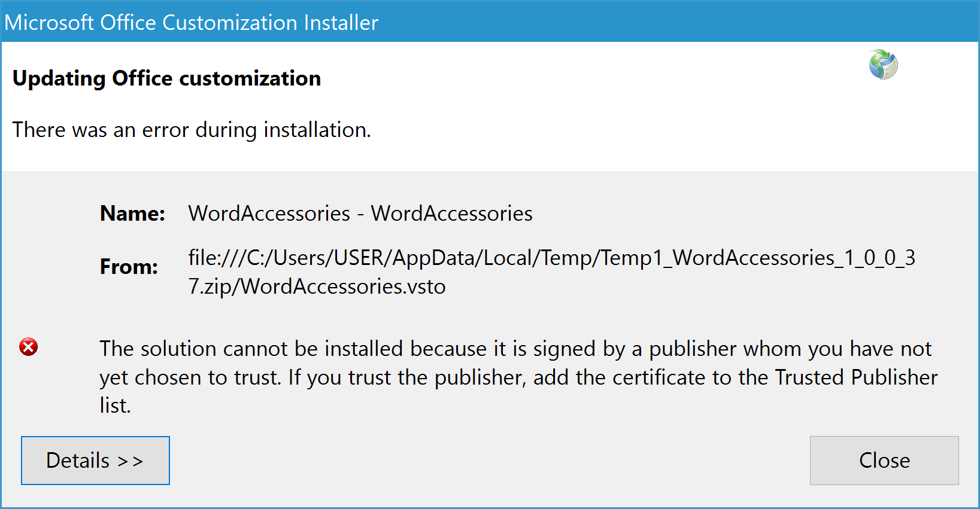This screenshot has width=980, height=509.
Task: Select the 'WordAccessories - WordAccessories' name value
Action: tap(360, 214)
